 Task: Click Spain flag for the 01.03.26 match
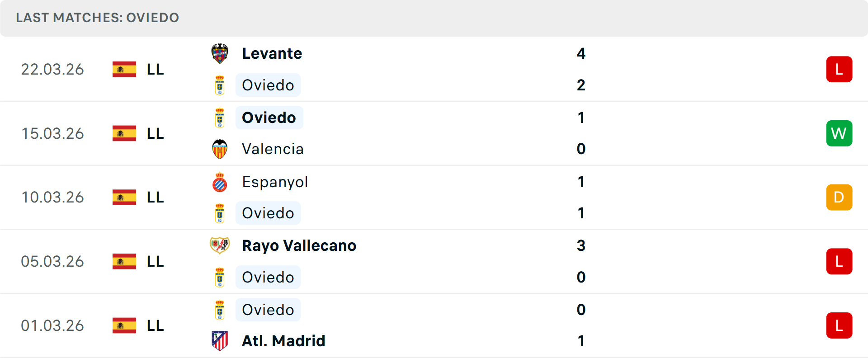[x=124, y=325]
